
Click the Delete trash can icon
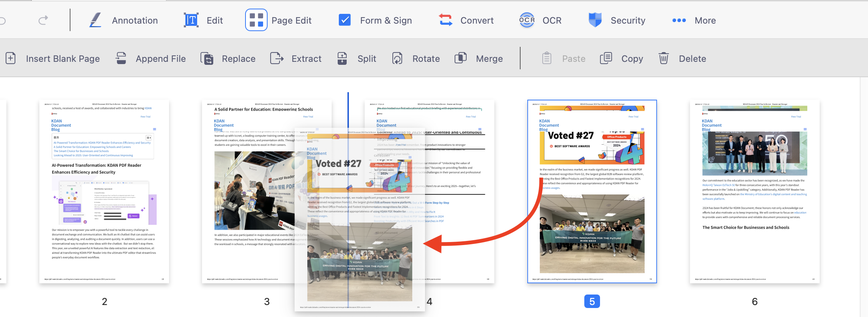click(x=664, y=58)
